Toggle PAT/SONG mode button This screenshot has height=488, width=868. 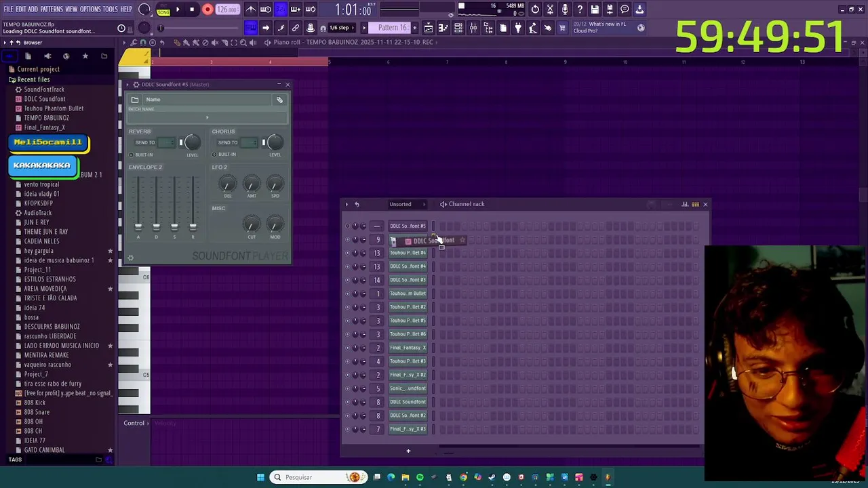tap(163, 9)
